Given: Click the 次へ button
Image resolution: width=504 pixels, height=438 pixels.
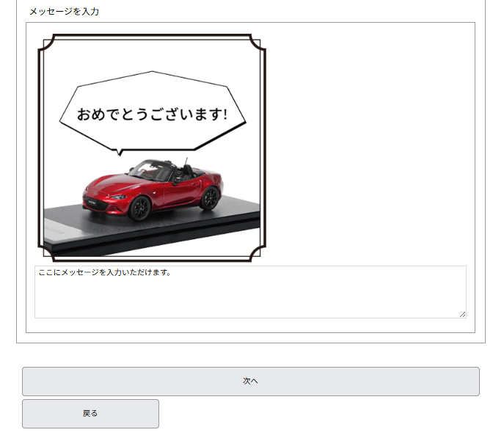Looking at the screenshot, I should point(250,381).
